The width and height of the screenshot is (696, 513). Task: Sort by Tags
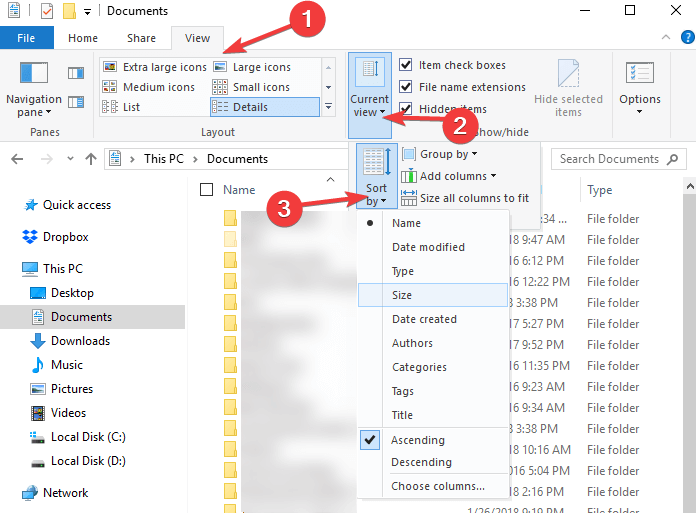(433, 391)
